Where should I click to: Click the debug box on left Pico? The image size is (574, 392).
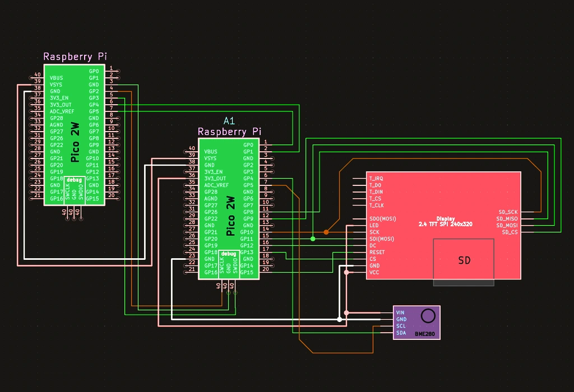click(x=75, y=190)
